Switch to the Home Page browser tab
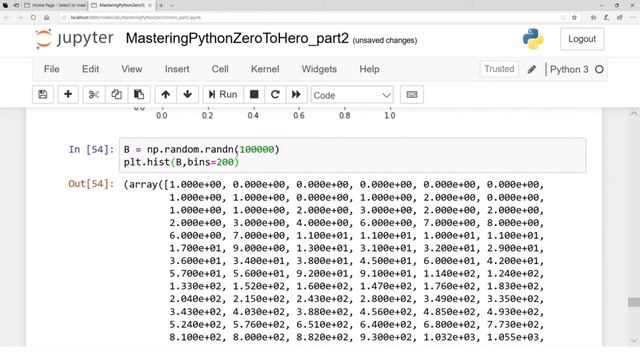This screenshot has width=640, height=360. click(55, 5)
